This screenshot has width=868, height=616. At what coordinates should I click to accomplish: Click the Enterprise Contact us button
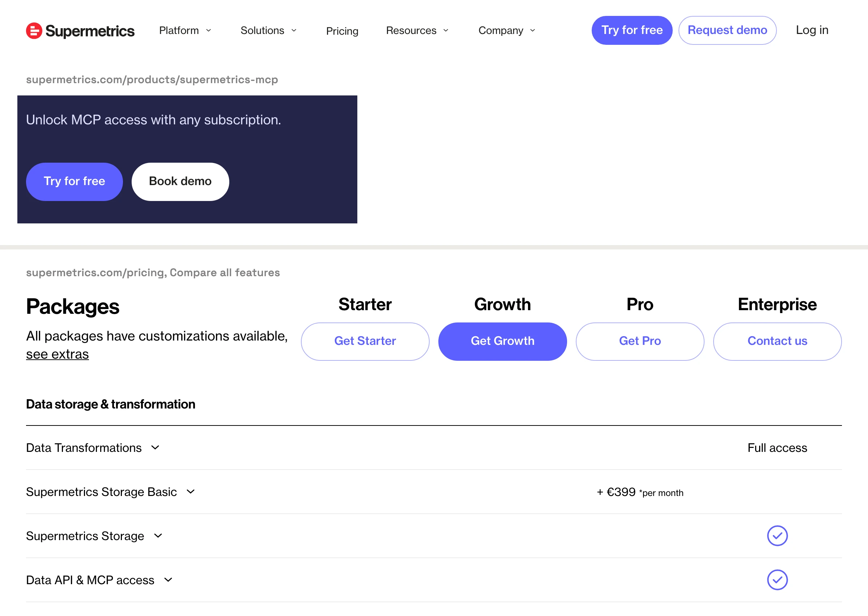(x=777, y=341)
